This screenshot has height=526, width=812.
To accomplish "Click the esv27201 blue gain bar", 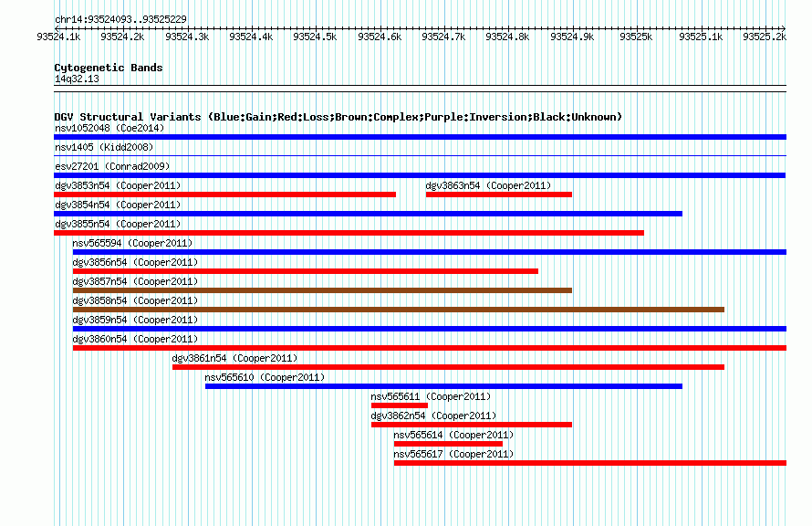I will [420, 175].
